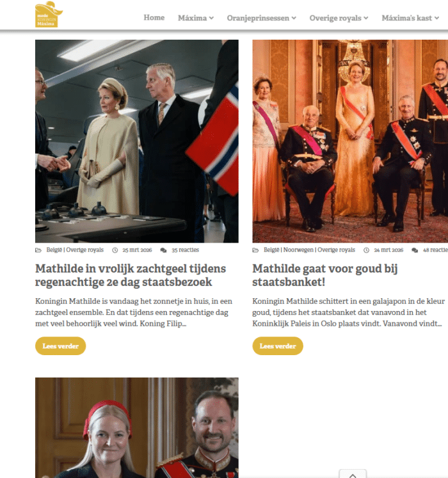Go to the Home menu item
448x478 pixels.
pyautogui.click(x=154, y=18)
